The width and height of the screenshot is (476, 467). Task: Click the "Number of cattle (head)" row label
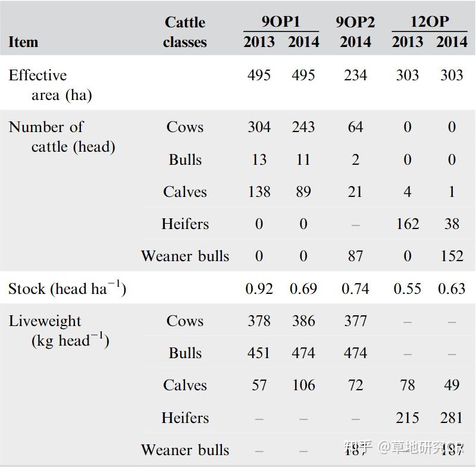coord(61,136)
